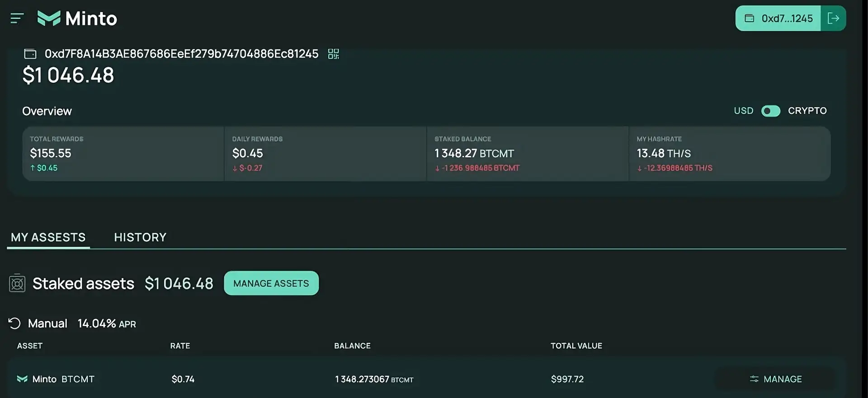Click the Total Rewards overview card
The width and height of the screenshot is (868, 398).
123,154
